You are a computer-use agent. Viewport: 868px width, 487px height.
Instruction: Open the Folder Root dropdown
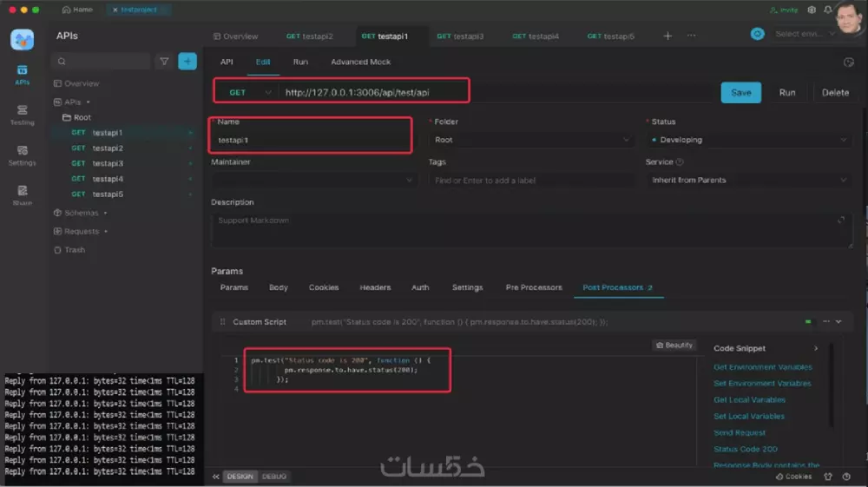click(x=531, y=140)
